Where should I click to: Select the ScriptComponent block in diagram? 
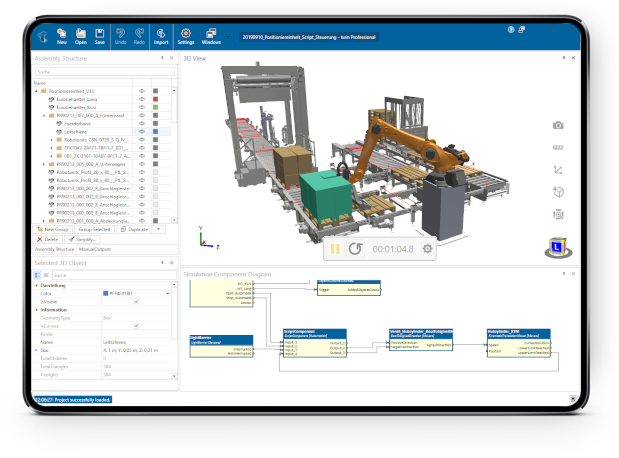(x=315, y=343)
